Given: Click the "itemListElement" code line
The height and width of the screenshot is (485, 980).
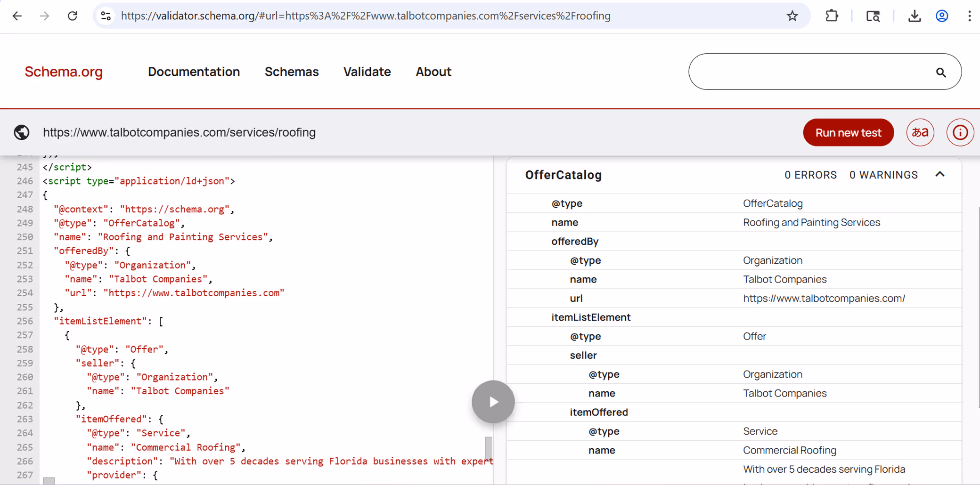Looking at the screenshot, I should (108, 321).
